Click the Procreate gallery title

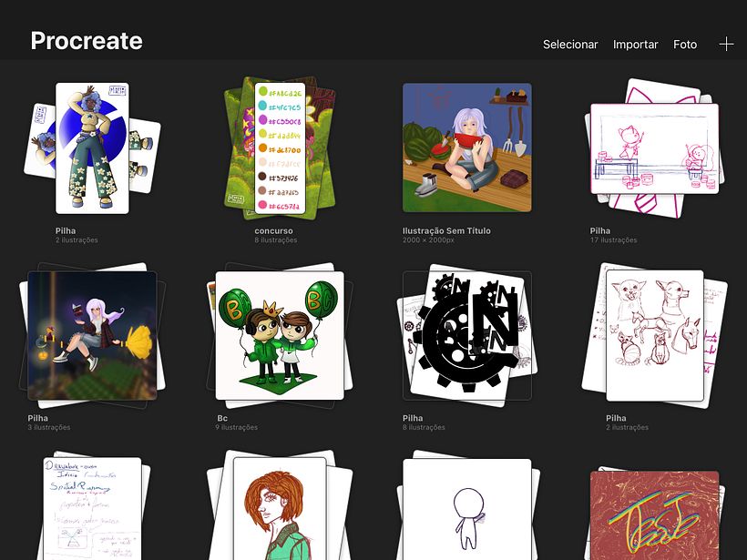[x=87, y=41]
